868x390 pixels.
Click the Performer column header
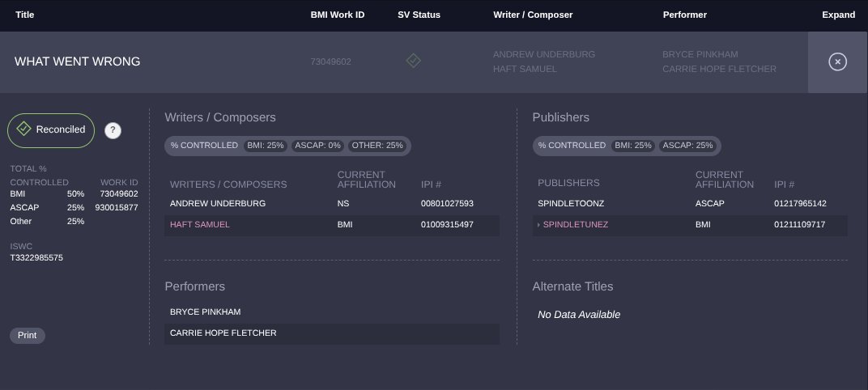685,15
